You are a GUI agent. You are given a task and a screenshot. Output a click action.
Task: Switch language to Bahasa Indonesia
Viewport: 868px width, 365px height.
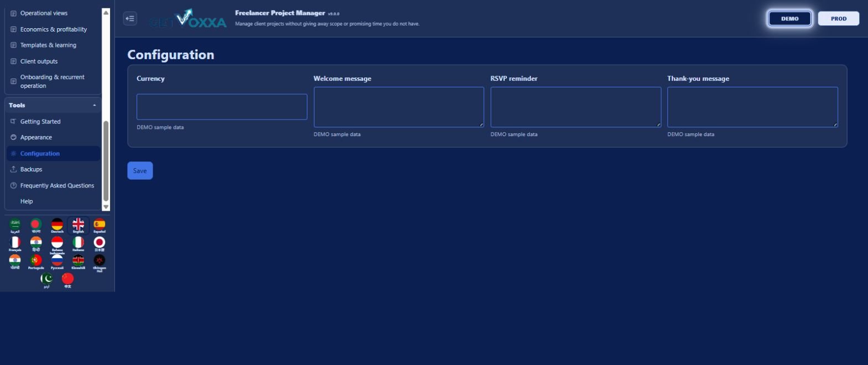pyautogui.click(x=57, y=245)
